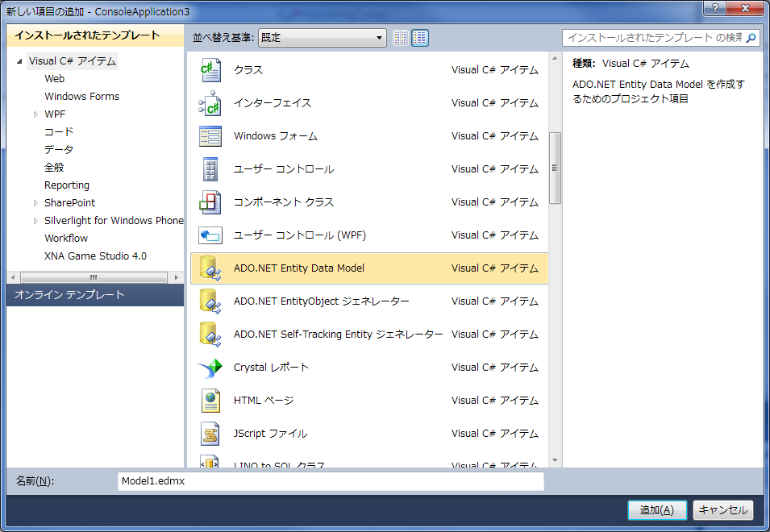Open the オンライン テンプレート section
The width and height of the screenshot is (770, 532).
point(95,295)
